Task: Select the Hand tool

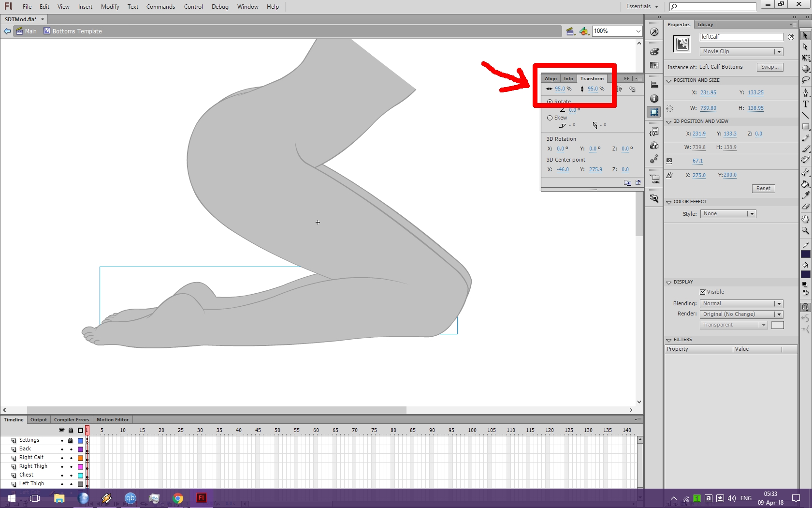Action: [x=805, y=219]
